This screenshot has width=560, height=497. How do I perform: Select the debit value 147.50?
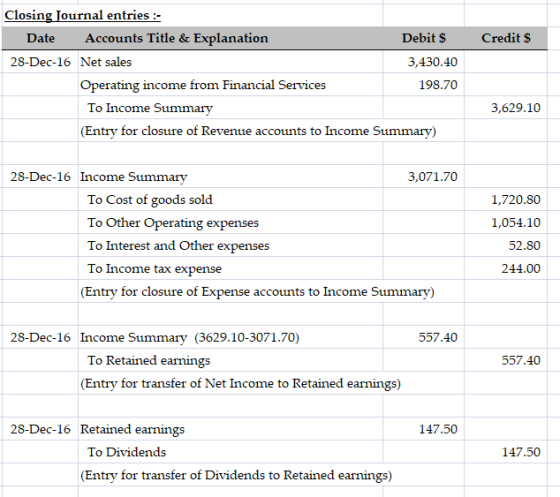(438, 429)
